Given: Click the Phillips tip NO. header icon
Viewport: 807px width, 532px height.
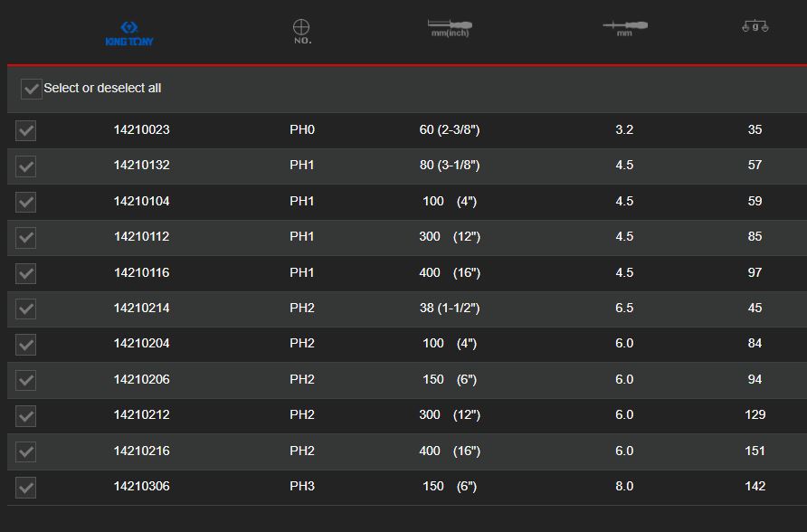Looking at the screenshot, I should [302, 32].
